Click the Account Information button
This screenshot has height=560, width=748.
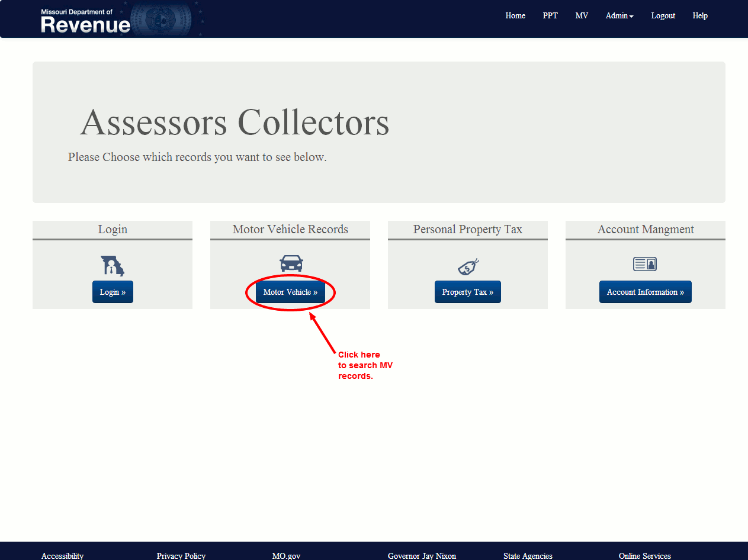point(645,291)
